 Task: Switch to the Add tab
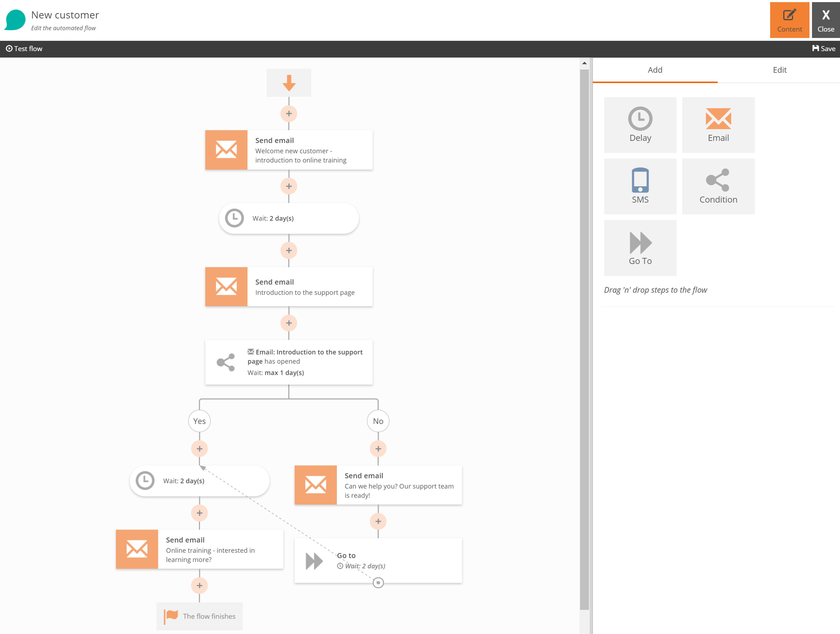(x=655, y=70)
